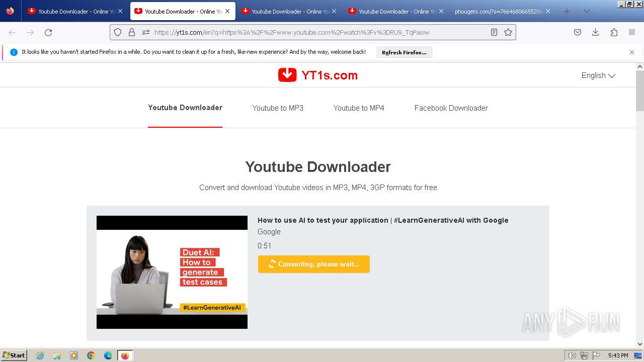The width and height of the screenshot is (644, 362).
Task: Open the Youtube to MP4 page
Action: [x=359, y=108]
